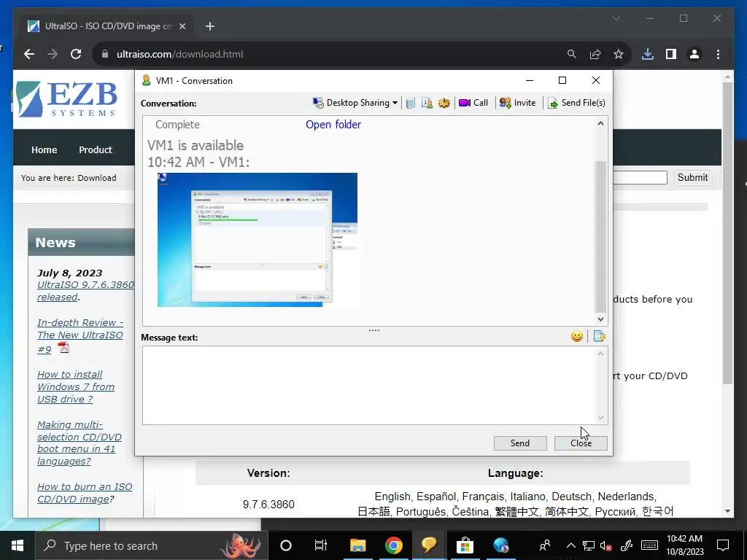Close the conversation with the Close button
This screenshot has width=747, height=560.
[x=581, y=443]
